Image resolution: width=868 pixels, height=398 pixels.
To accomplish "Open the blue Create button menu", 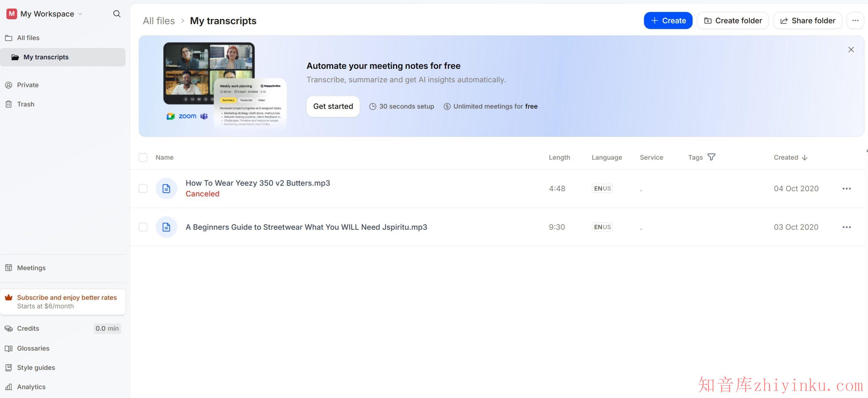I will pos(668,21).
